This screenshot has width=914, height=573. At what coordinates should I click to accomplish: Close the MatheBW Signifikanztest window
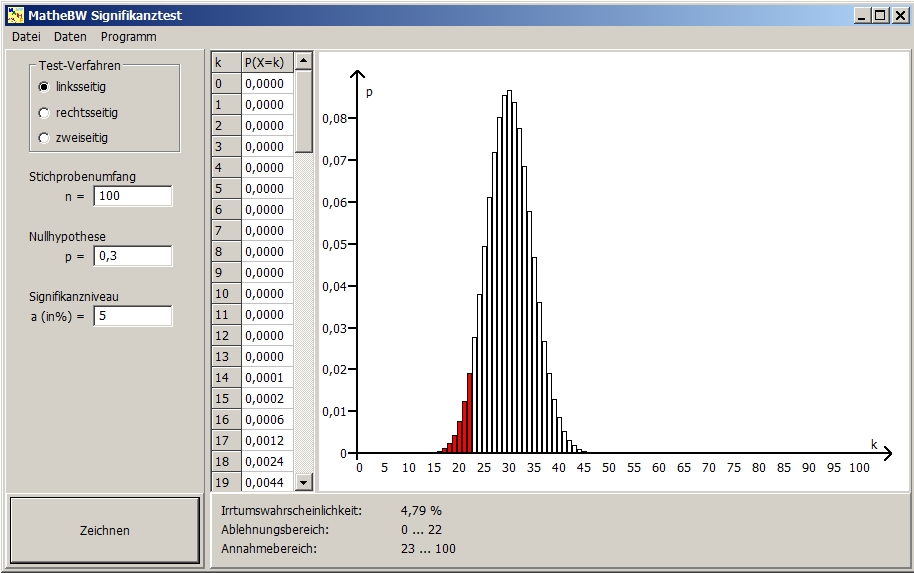coord(900,16)
